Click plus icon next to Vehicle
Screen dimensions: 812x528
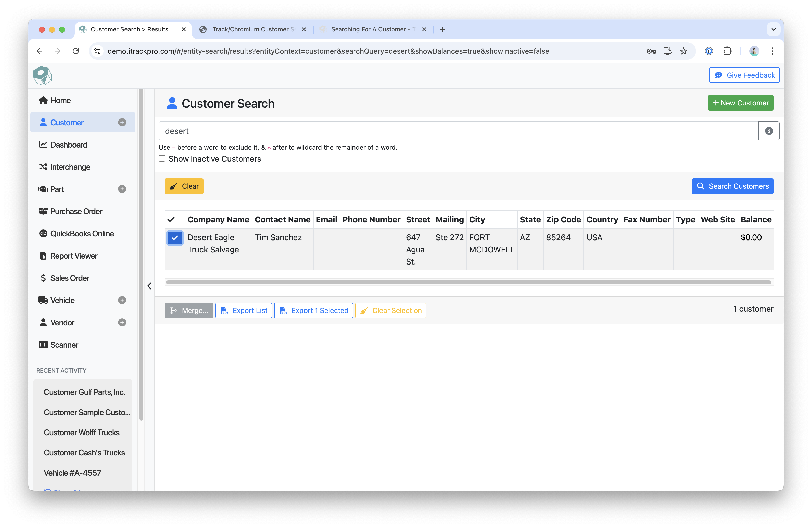pyautogui.click(x=122, y=300)
